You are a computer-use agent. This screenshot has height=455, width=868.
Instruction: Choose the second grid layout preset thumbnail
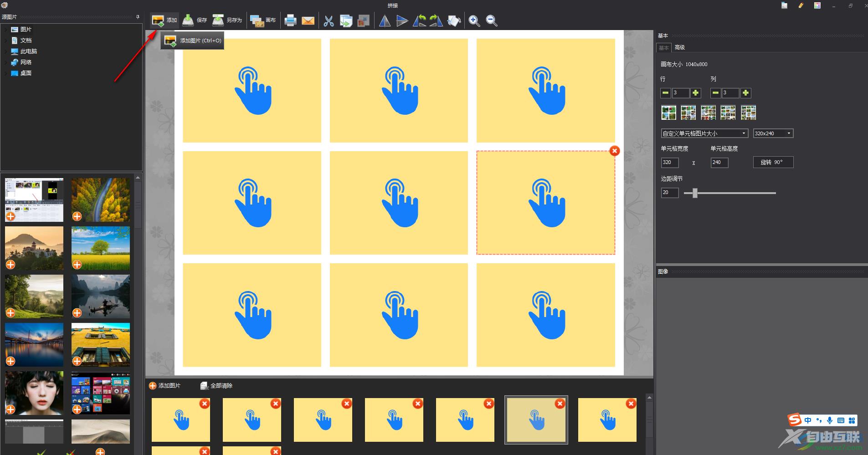(688, 112)
